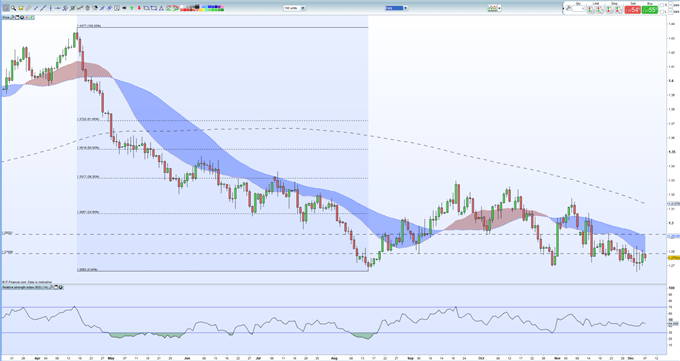
Task: Open RSI indicator wrench settings
Action: pos(51,287)
